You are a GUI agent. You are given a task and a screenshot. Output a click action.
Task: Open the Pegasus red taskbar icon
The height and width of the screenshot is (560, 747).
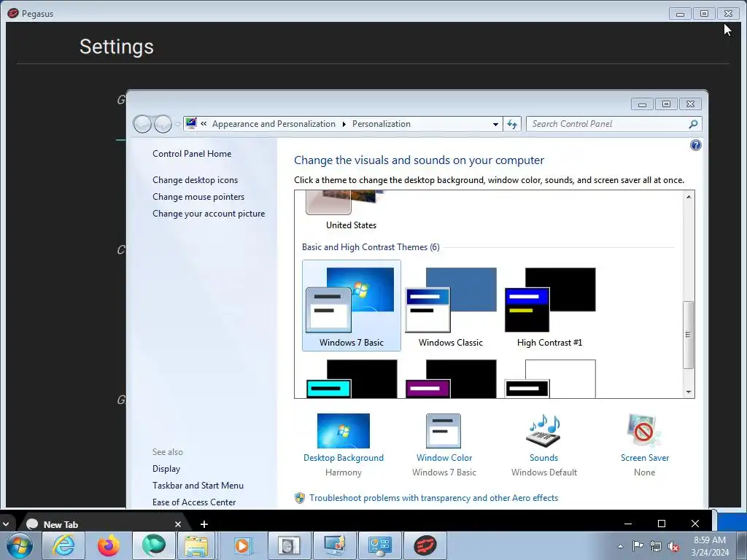[x=425, y=545]
